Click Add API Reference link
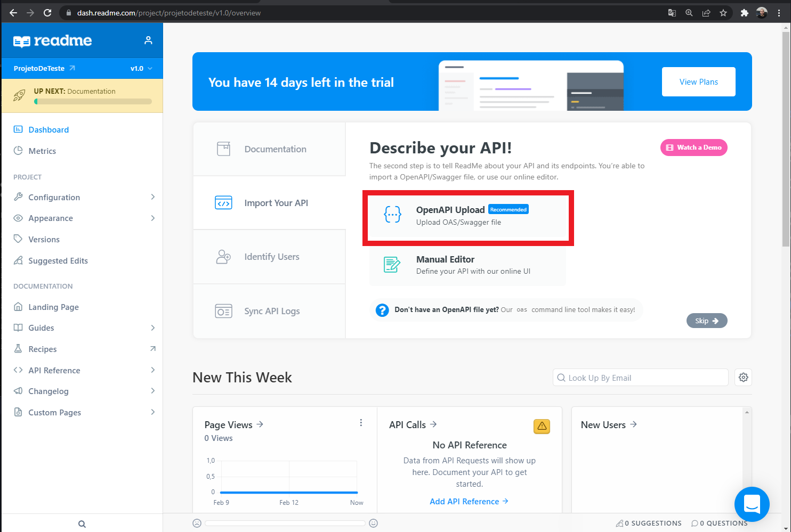The width and height of the screenshot is (791, 532). tap(469, 501)
